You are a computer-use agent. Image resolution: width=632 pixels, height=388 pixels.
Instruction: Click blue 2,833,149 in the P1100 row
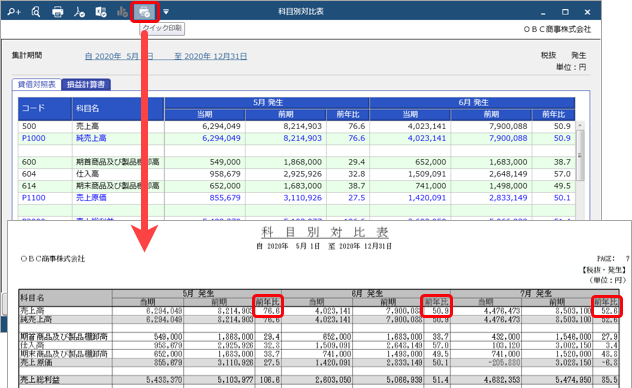pyautogui.click(x=508, y=198)
